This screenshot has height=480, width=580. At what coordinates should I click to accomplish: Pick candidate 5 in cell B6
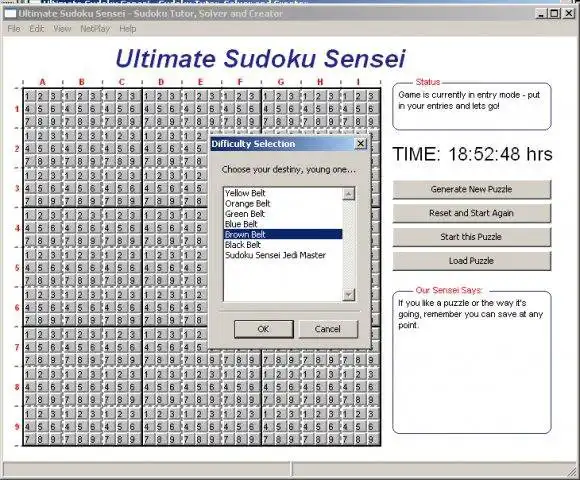coord(80,308)
